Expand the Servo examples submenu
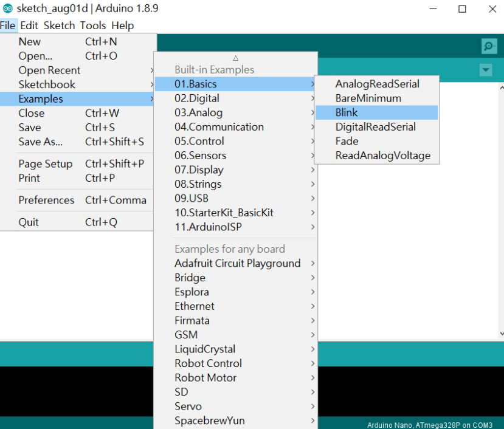 (235, 406)
